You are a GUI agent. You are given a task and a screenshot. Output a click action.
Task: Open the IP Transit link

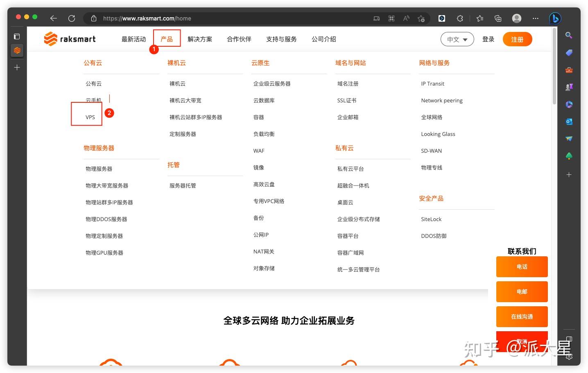pyautogui.click(x=432, y=84)
